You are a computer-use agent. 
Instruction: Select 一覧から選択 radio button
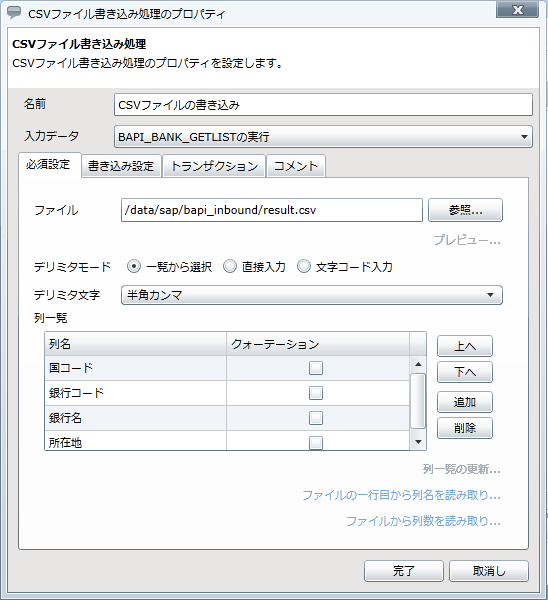(134, 266)
